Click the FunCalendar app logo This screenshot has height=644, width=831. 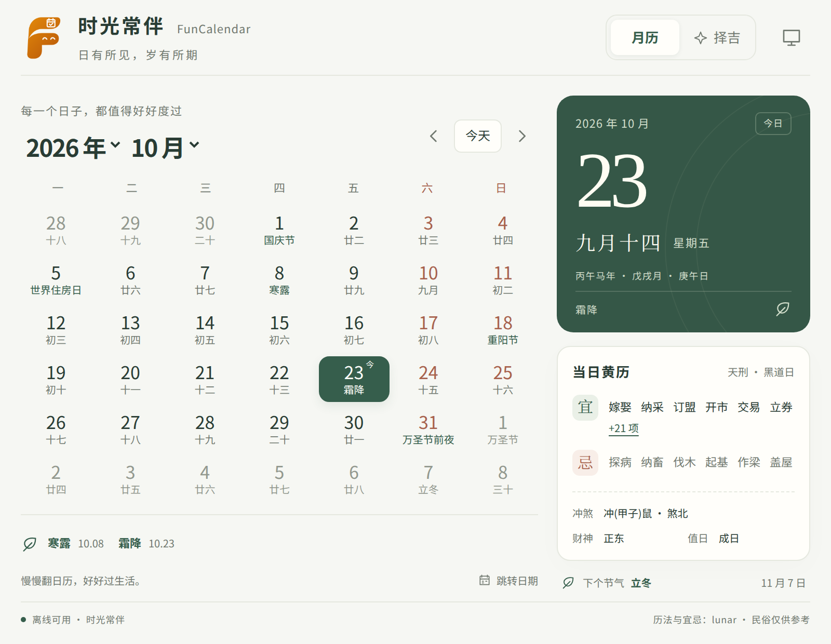tap(44, 38)
